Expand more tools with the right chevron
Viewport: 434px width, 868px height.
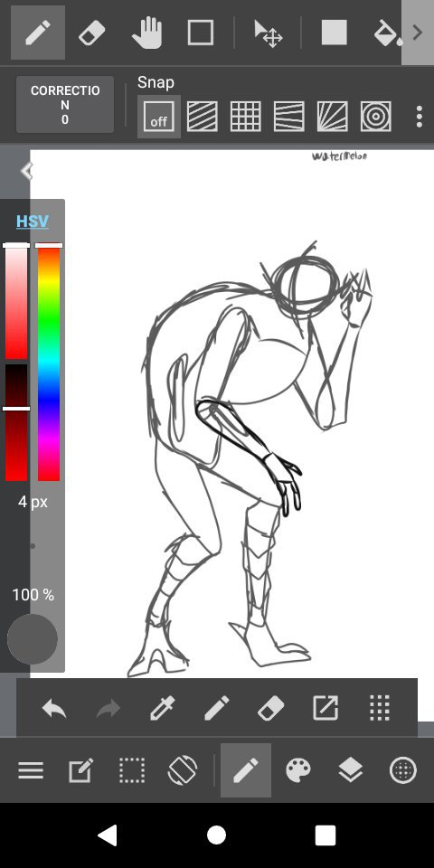click(418, 33)
